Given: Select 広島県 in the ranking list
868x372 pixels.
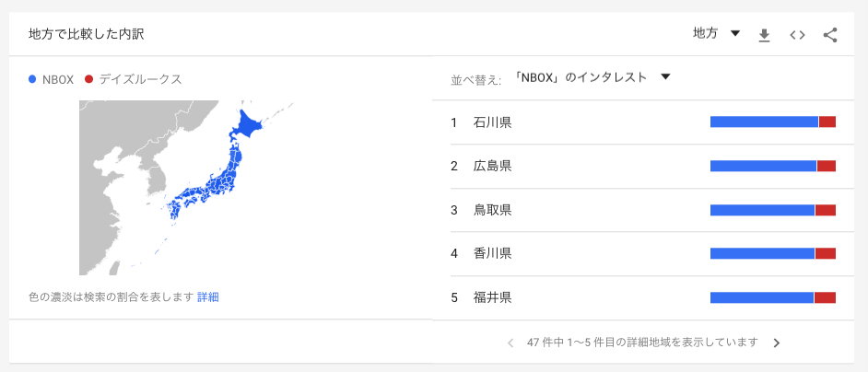Looking at the screenshot, I should point(642,166).
